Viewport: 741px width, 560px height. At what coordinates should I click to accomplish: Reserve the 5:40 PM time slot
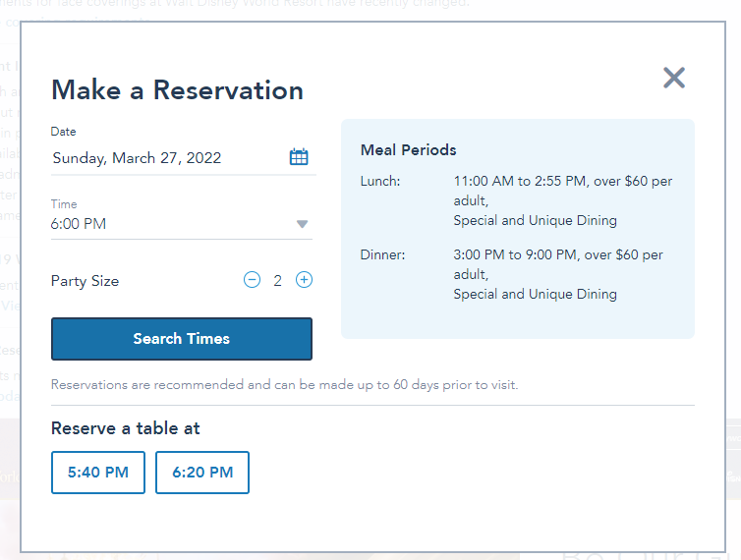(x=98, y=473)
